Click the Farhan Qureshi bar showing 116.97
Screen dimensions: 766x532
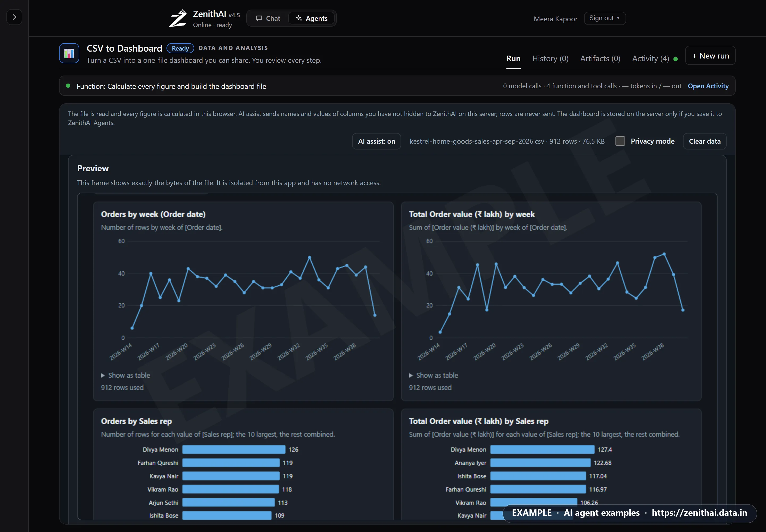pos(538,489)
